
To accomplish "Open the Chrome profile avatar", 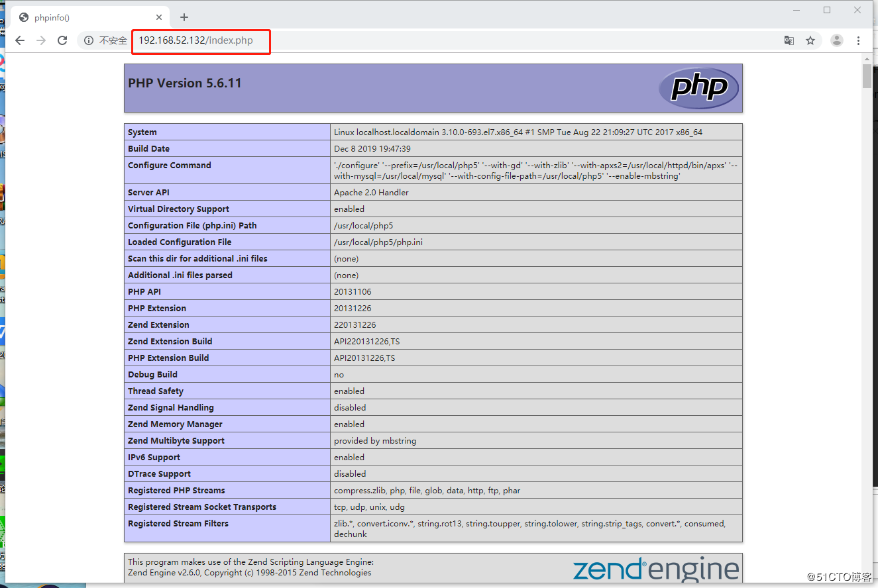I will click(x=837, y=40).
